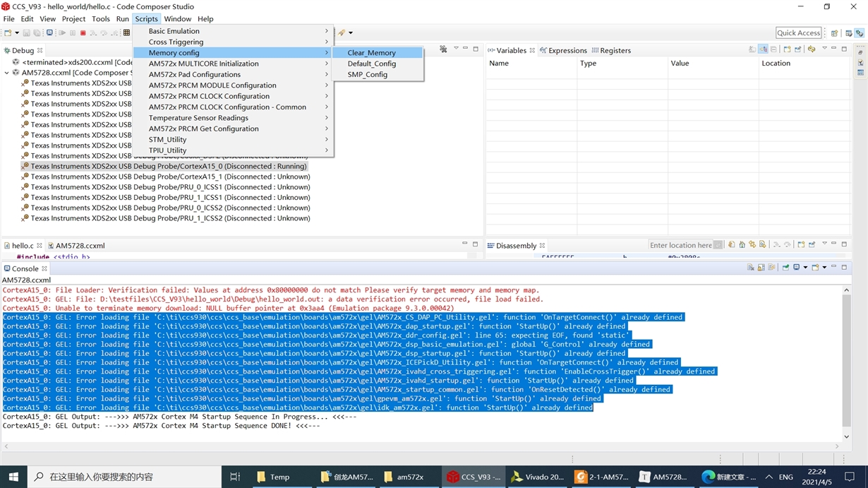Switch to CCS Debug perspective icon

859,32
